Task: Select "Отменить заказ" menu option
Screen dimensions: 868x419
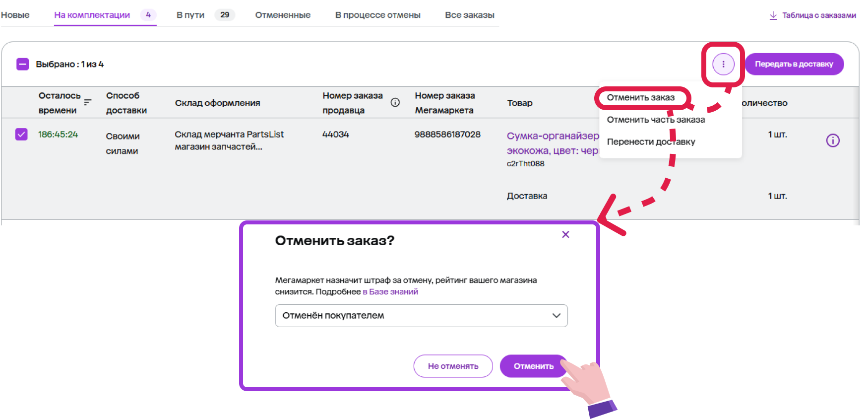Action: [x=640, y=98]
